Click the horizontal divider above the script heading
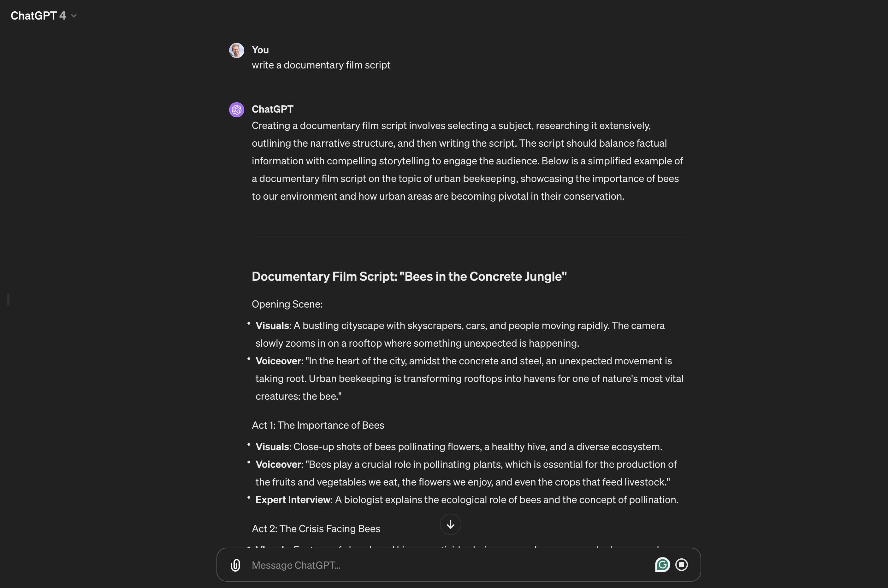Image resolution: width=888 pixels, height=588 pixels. tap(470, 235)
